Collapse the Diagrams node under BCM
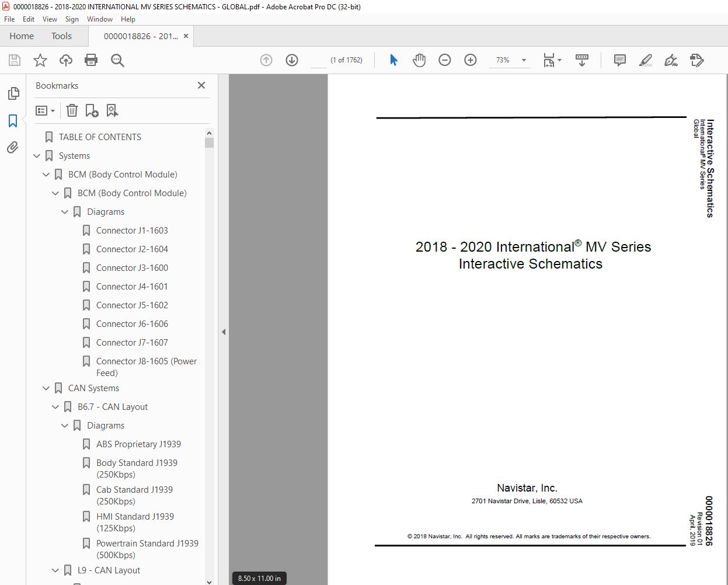This screenshot has width=728, height=585. pyautogui.click(x=65, y=212)
